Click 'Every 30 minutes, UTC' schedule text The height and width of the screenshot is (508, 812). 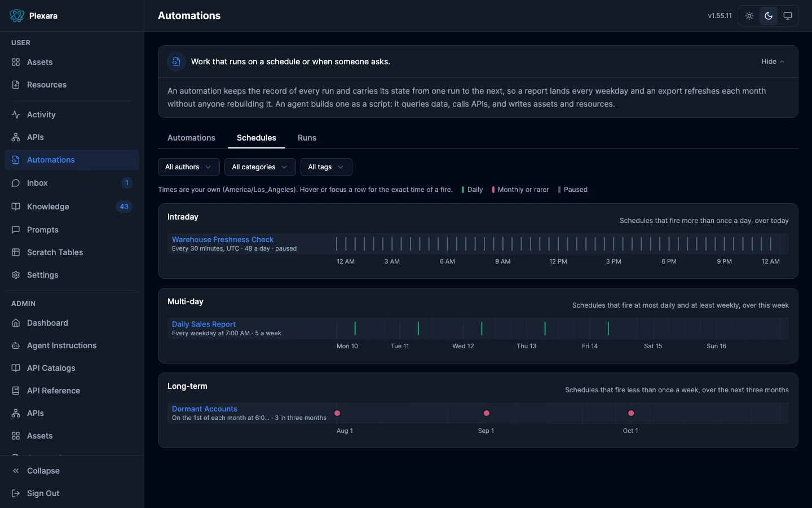pyautogui.click(x=206, y=248)
